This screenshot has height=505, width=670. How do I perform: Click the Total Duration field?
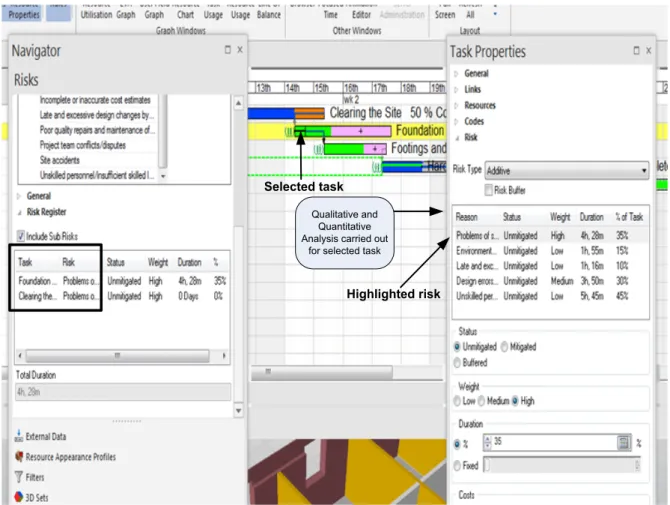pyautogui.click(x=123, y=392)
